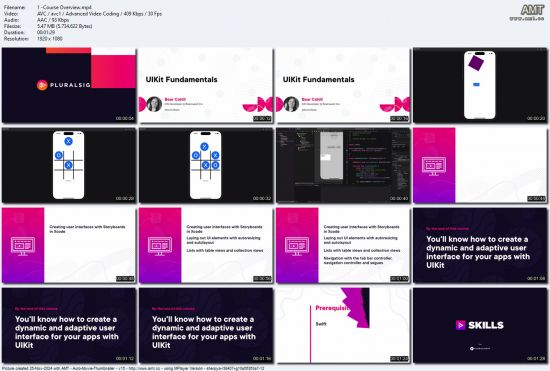Screen dimensions: 550x371
Task: Click monitor icon on the four-bullet slide
Action: tap(297, 246)
